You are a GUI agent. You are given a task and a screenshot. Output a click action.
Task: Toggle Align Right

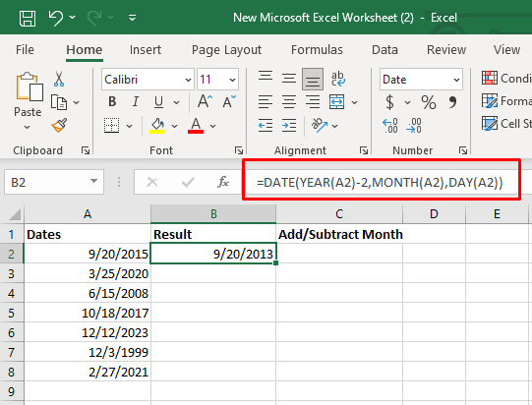coord(313,102)
